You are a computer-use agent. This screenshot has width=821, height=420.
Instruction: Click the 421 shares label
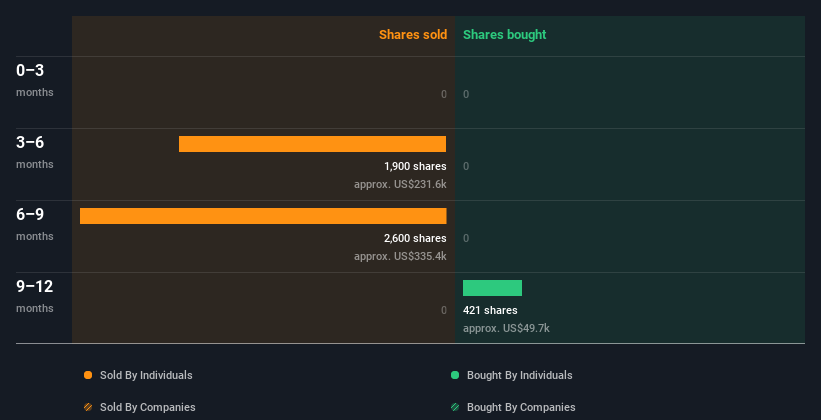(x=490, y=310)
